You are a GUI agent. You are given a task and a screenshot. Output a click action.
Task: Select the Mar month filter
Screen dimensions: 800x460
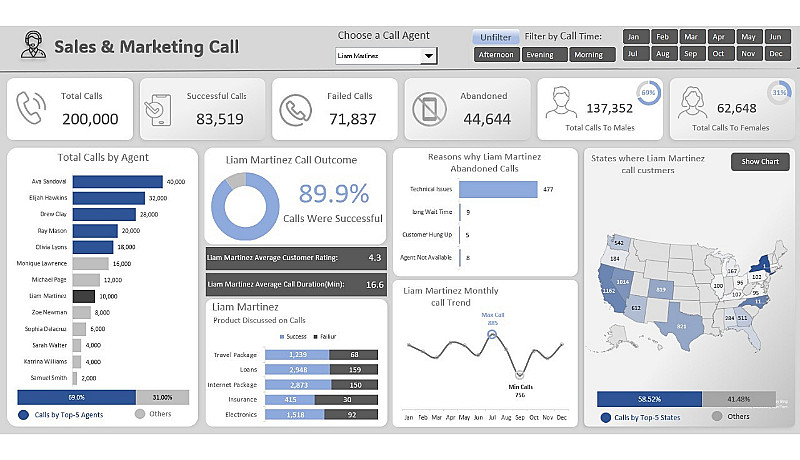(x=692, y=37)
